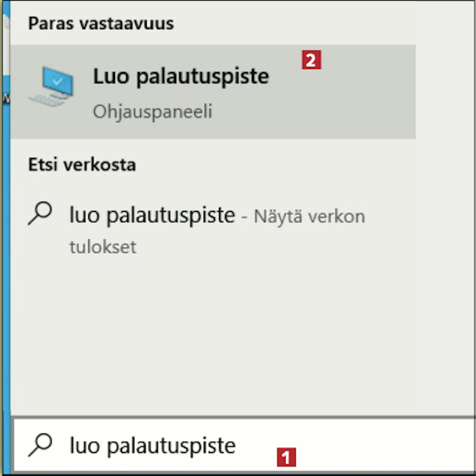The image size is (476, 476).
Task: Click the Etsi verkosta section heading
Action: (82, 164)
